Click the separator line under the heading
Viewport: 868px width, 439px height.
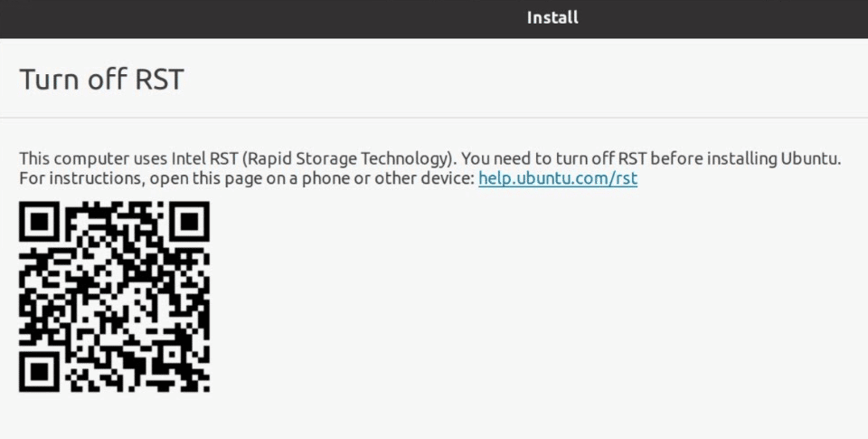(434, 118)
